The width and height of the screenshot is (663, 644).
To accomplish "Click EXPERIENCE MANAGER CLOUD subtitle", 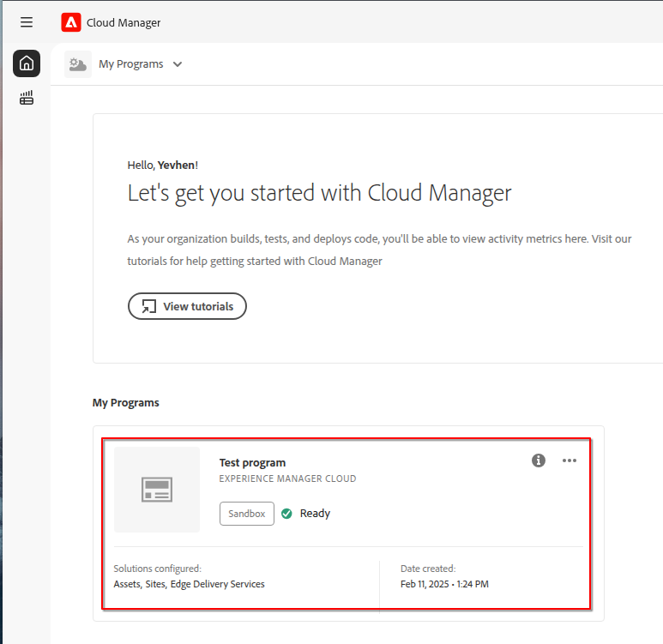I will (x=287, y=478).
